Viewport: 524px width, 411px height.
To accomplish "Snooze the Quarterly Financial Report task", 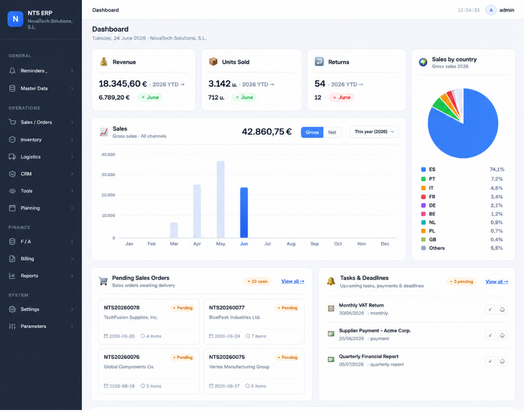I will click(502, 361).
